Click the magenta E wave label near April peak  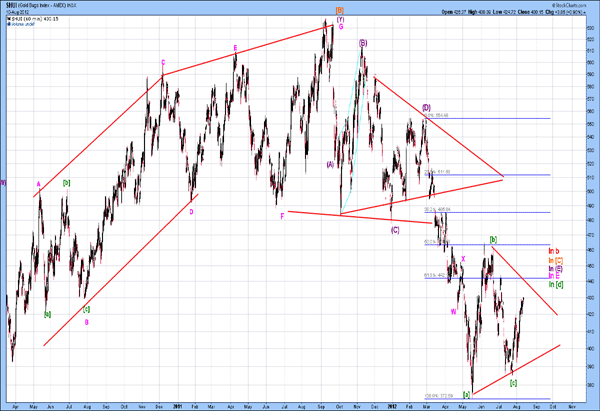pyautogui.click(x=235, y=48)
